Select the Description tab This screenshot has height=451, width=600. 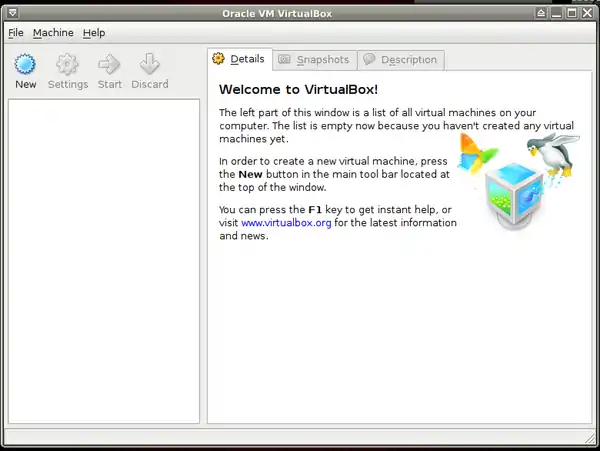(400, 60)
